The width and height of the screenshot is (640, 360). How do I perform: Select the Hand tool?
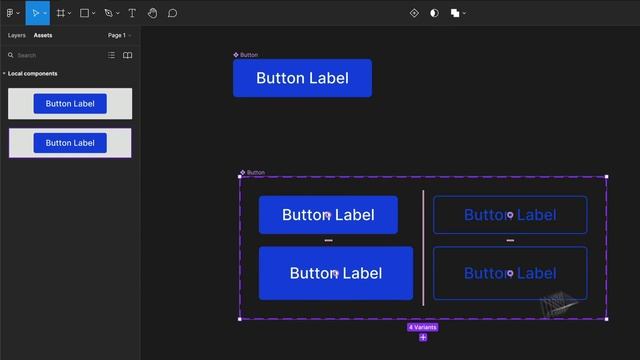pyautogui.click(x=152, y=13)
